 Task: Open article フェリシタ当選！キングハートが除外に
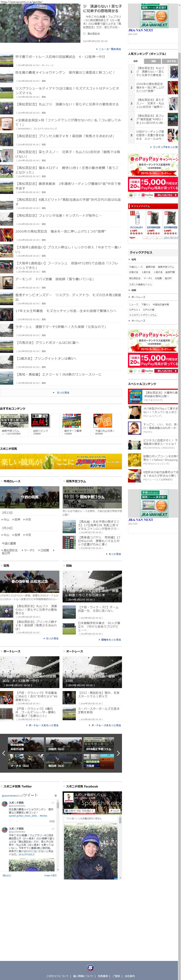tap(59, 215)
